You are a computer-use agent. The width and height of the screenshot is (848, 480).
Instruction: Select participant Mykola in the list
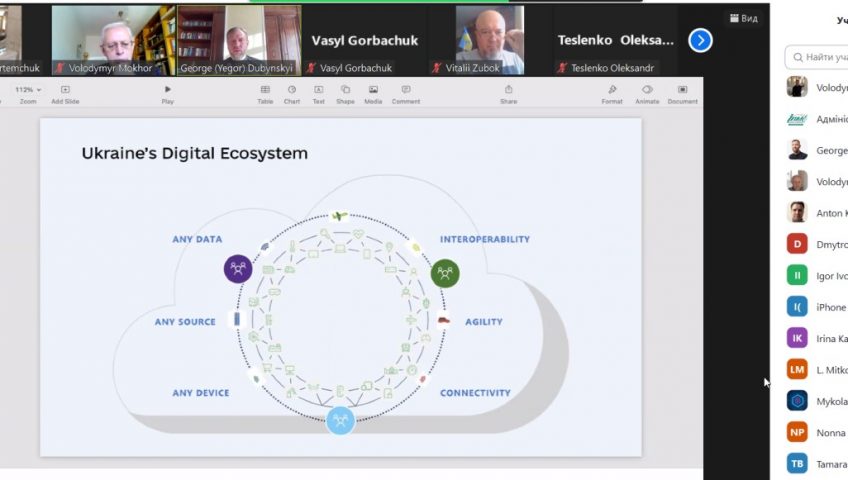817,401
